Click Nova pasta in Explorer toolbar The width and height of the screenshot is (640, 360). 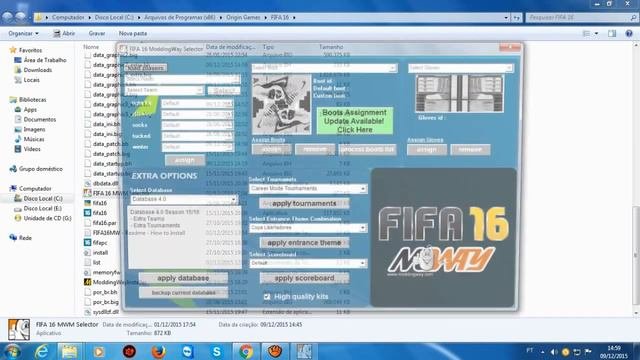(133, 33)
